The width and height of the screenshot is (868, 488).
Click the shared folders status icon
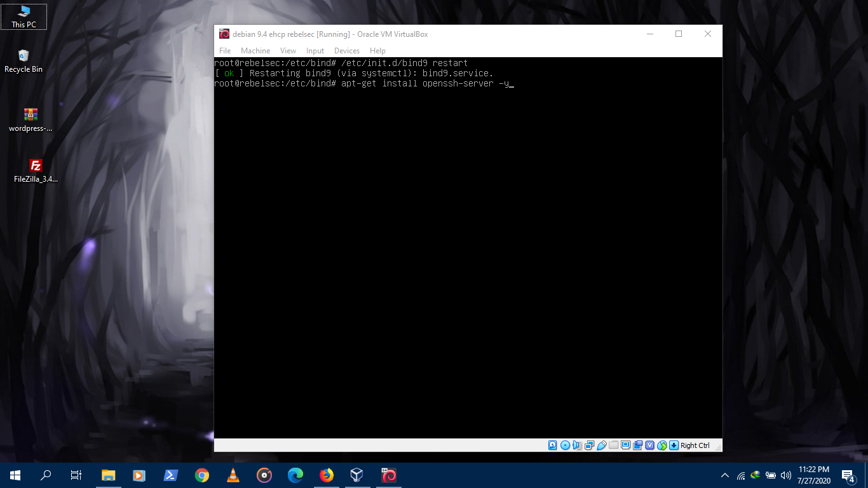pos(613,445)
